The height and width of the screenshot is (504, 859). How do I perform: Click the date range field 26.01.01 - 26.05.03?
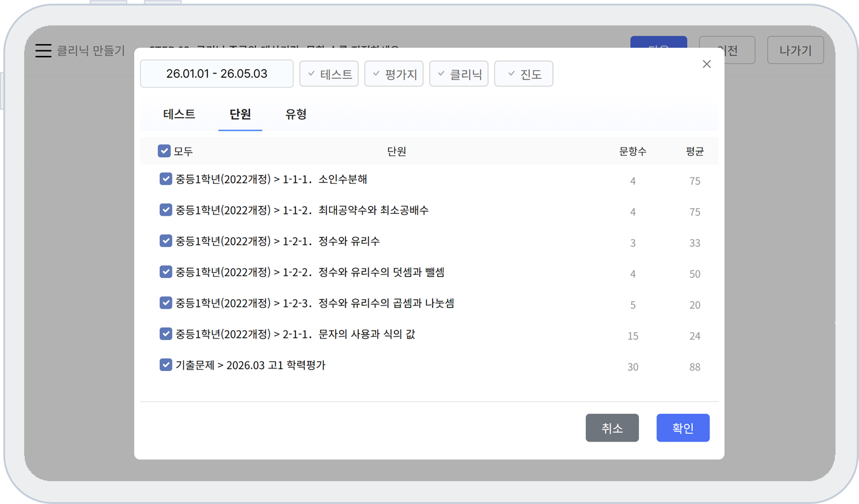tap(216, 74)
